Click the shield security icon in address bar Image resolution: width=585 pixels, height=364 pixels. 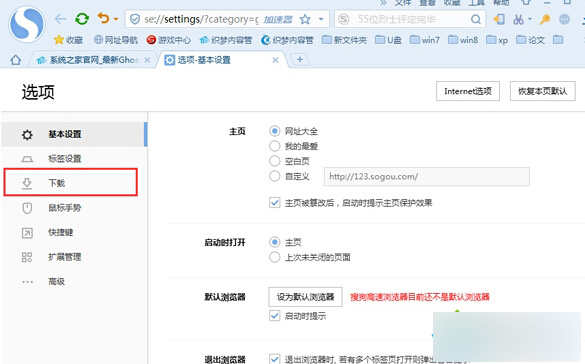tap(135, 19)
